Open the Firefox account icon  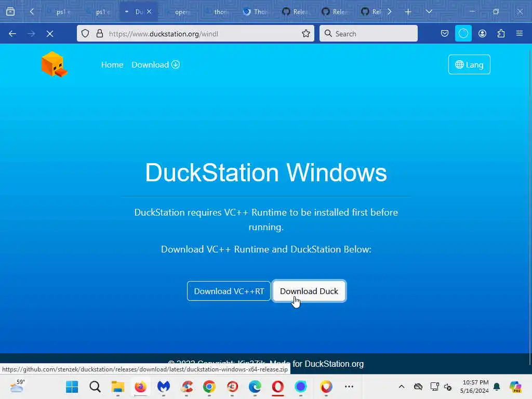tap(482, 34)
